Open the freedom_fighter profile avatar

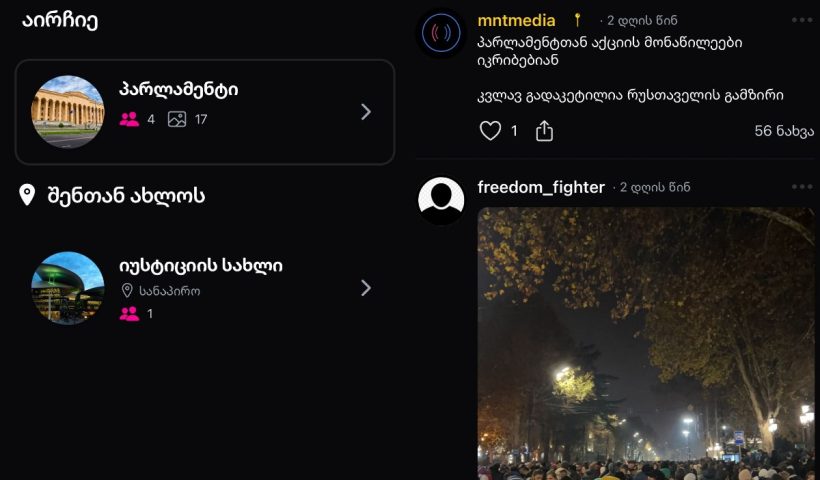click(x=440, y=201)
